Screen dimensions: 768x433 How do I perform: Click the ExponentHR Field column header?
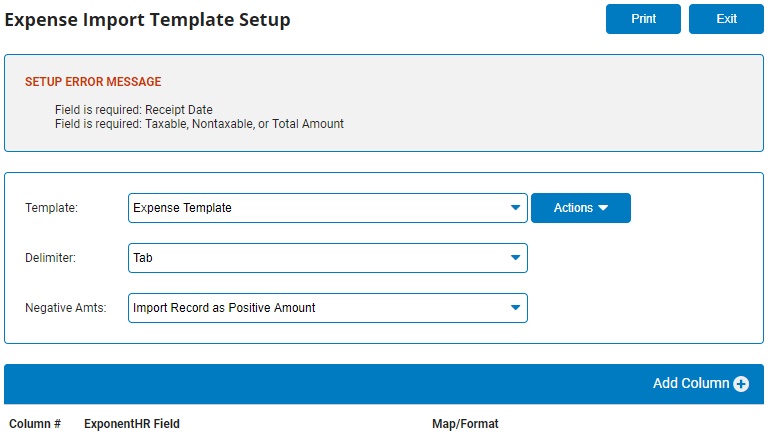point(132,424)
